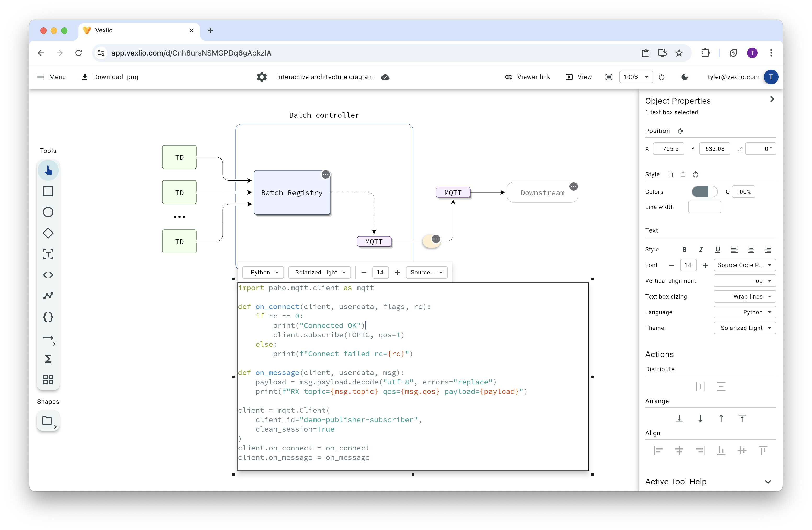Open the Menu
812x530 pixels.
point(51,77)
